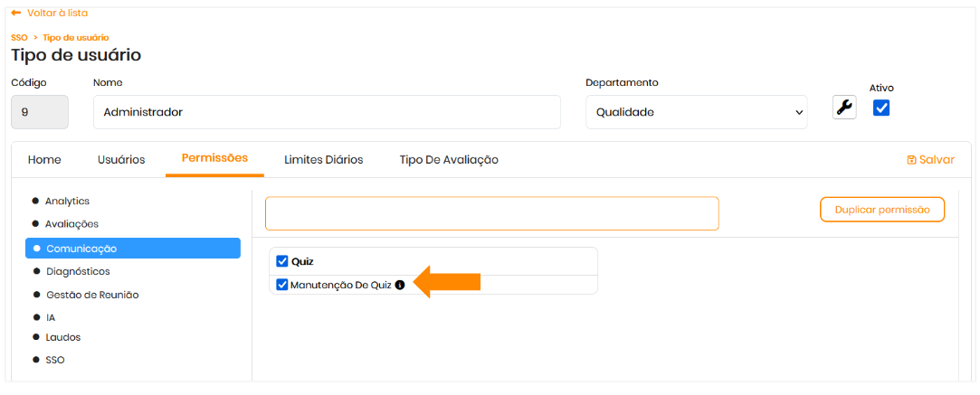This screenshot has height=395, width=980.
Task: Uncheck Manutenção De Quiz checkbox
Action: point(282,285)
